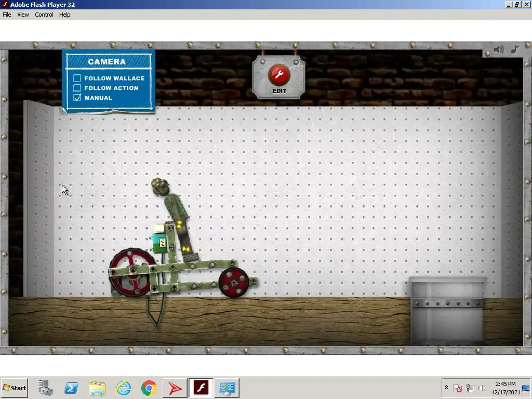Click the network tray icon
532x399 pixels.
click(470, 388)
